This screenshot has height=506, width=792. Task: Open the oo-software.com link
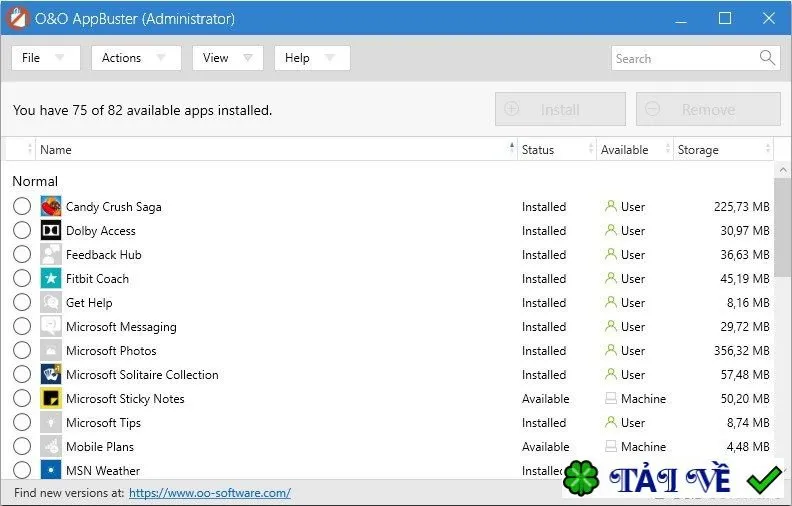point(210,493)
